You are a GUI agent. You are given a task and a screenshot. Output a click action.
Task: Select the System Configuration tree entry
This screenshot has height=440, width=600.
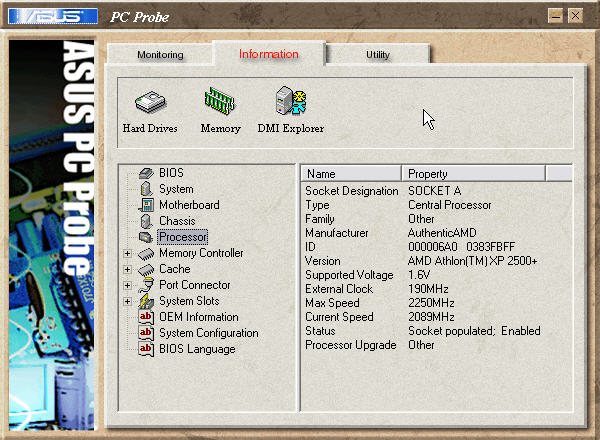coord(209,333)
